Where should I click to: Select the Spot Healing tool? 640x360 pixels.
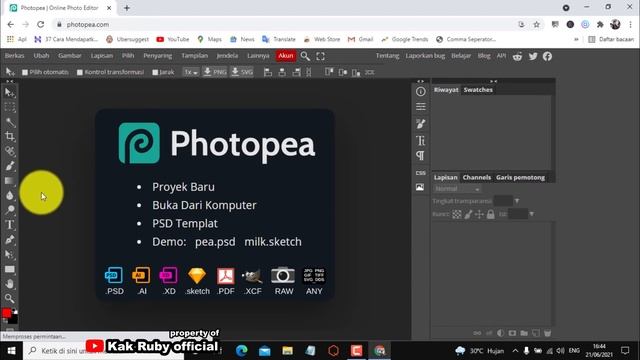[9, 151]
